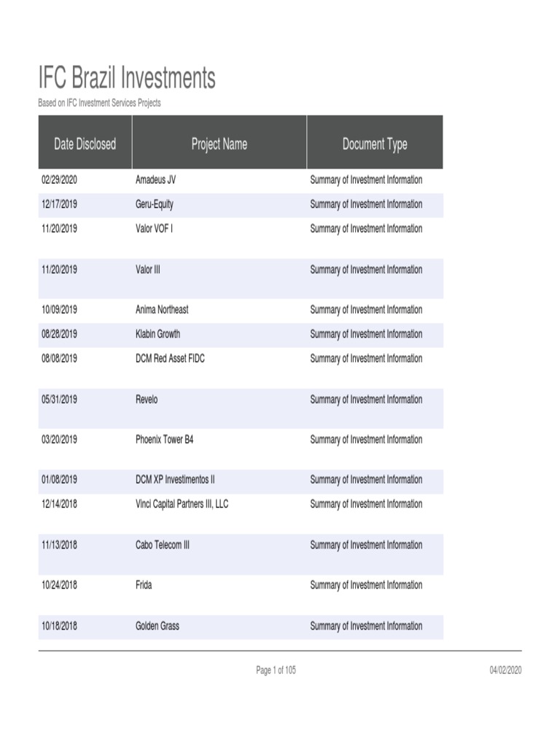Open the Frida project entry
This screenshot has width=560, height=747.
[x=144, y=585]
